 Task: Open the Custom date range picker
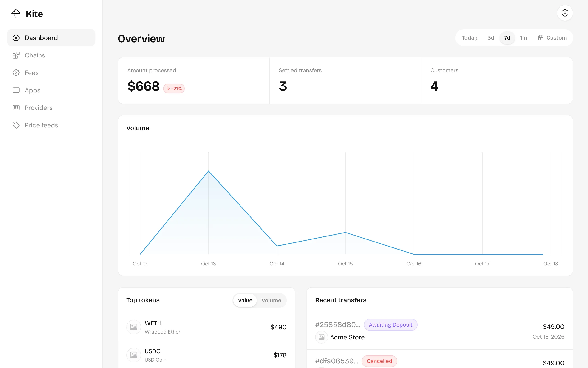(552, 38)
